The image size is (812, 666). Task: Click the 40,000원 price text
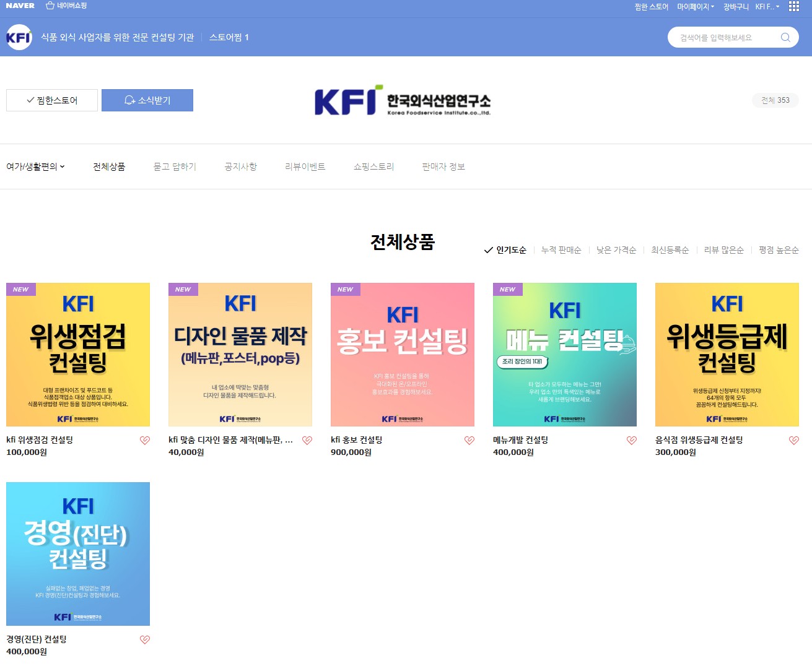coord(186,452)
